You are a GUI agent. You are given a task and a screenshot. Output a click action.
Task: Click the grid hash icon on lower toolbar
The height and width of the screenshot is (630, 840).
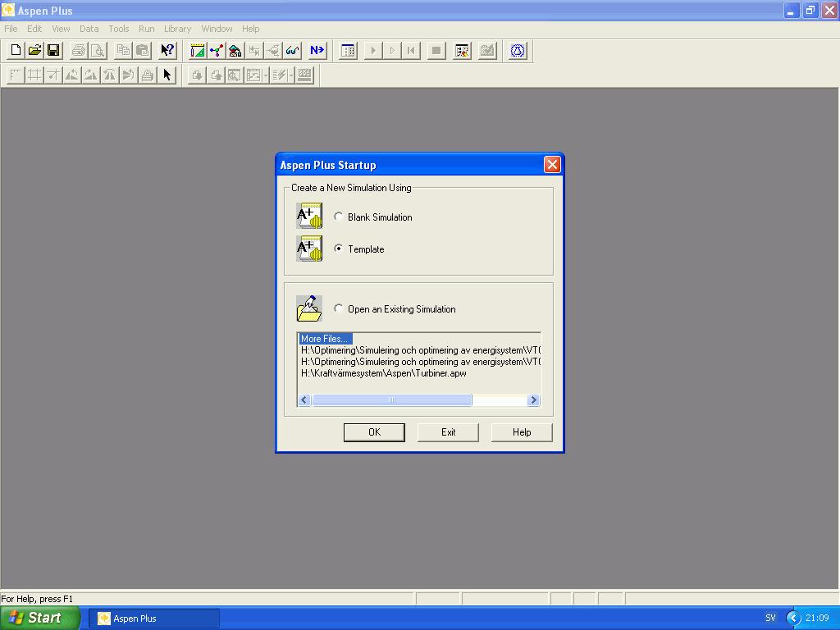click(34, 75)
